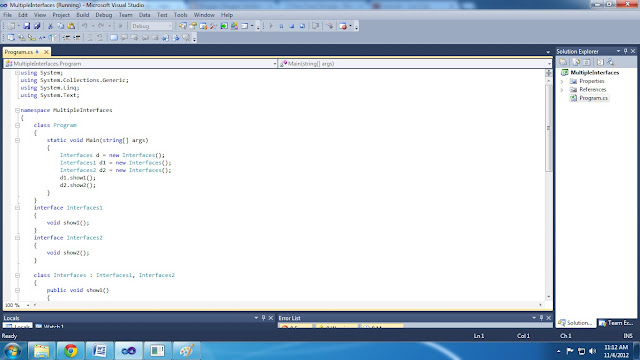Click the volume speaker tray icon

(593, 351)
